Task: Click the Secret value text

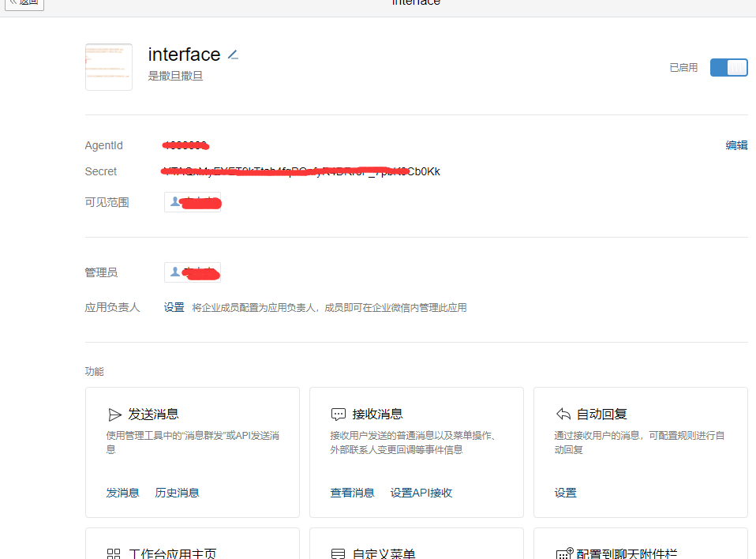Action: pos(301,171)
